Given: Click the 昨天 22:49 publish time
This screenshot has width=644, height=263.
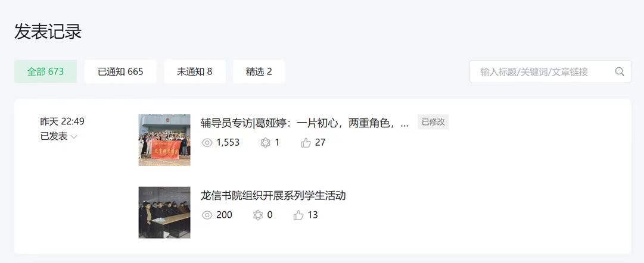Looking at the screenshot, I should tap(63, 121).
